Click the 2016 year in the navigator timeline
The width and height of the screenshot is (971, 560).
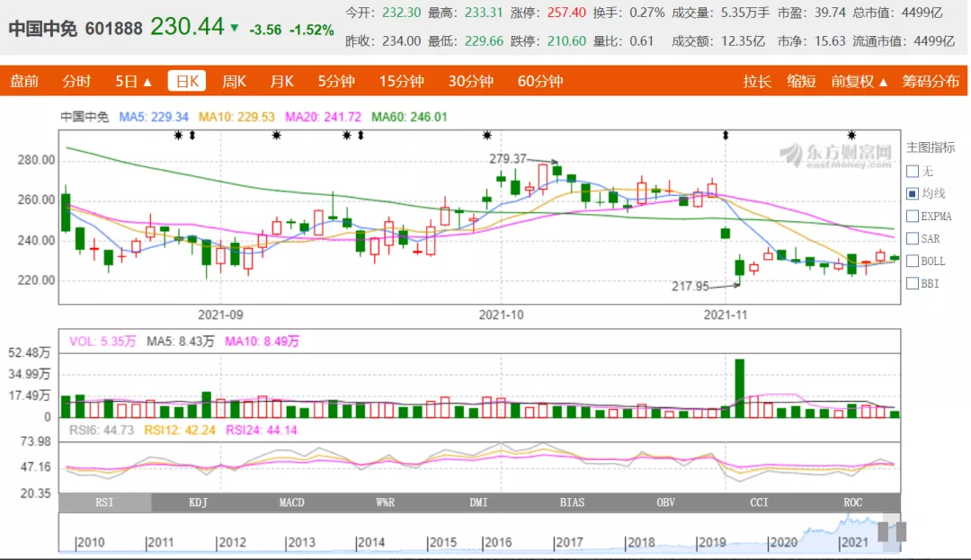tap(498, 543)
